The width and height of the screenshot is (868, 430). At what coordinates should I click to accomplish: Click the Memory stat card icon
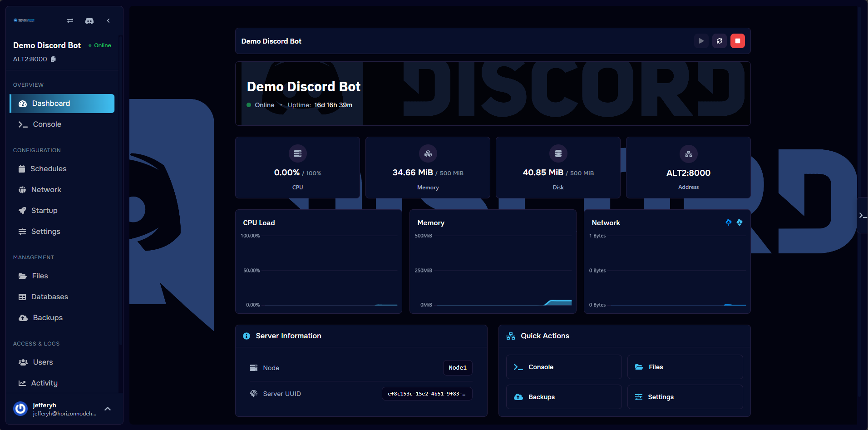tap(428, 153)
